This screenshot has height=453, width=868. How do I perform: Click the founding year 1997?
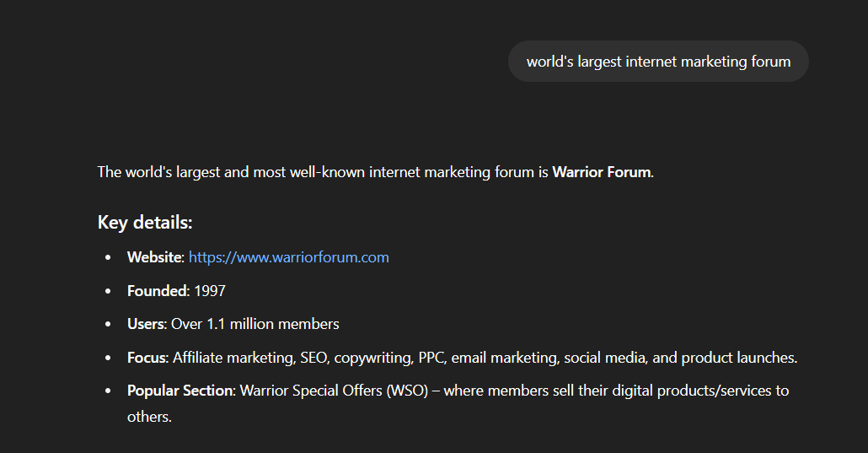tap(210, 291)
